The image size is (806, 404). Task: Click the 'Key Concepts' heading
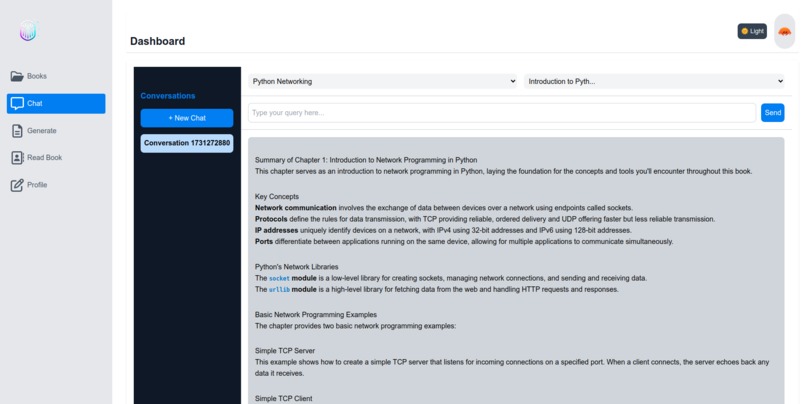click(277, 196)
